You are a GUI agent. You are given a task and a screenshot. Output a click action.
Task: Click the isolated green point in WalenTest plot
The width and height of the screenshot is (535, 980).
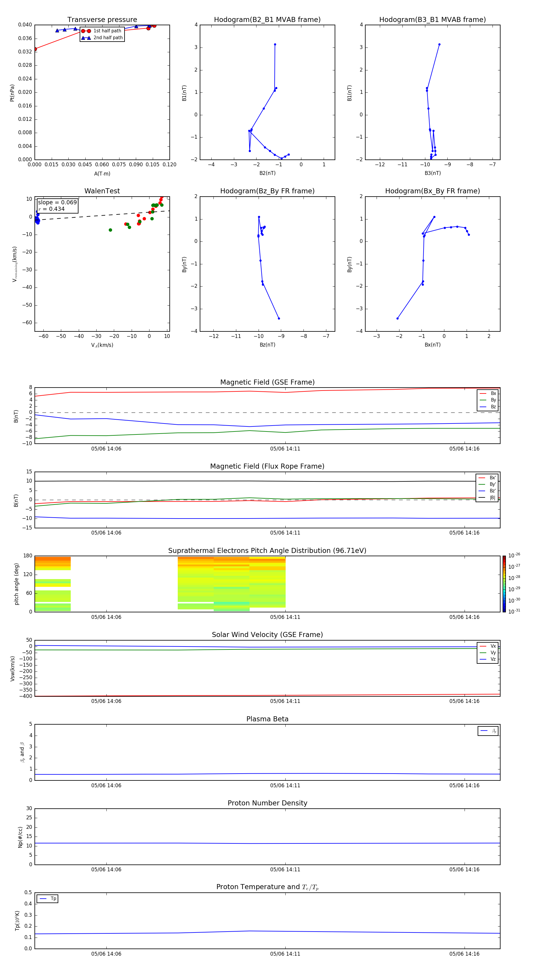point(111,230)
